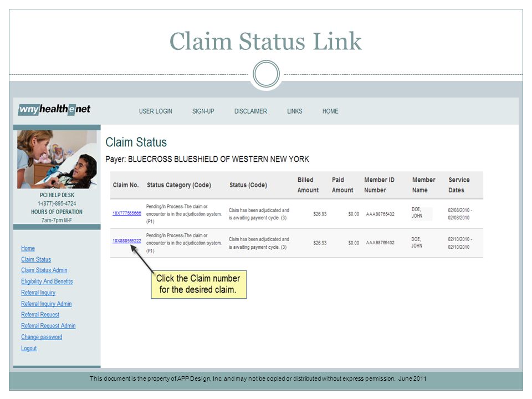Viewport: 532px width, 399px height.
Task: View the DISCLAIMER page
Action: (250, 111)
